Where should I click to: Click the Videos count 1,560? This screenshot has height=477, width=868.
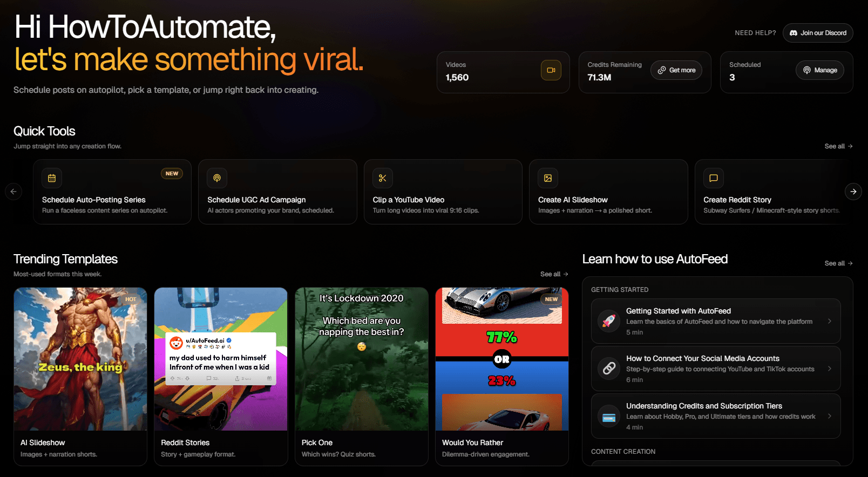click(x=457, y=77)
